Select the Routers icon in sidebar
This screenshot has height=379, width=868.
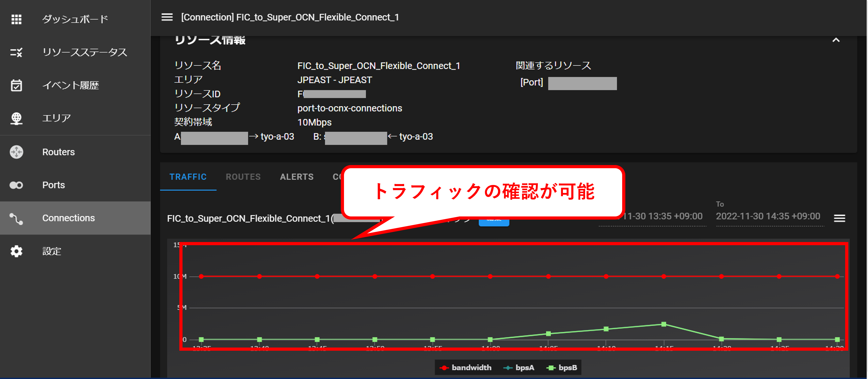(16, 152)
